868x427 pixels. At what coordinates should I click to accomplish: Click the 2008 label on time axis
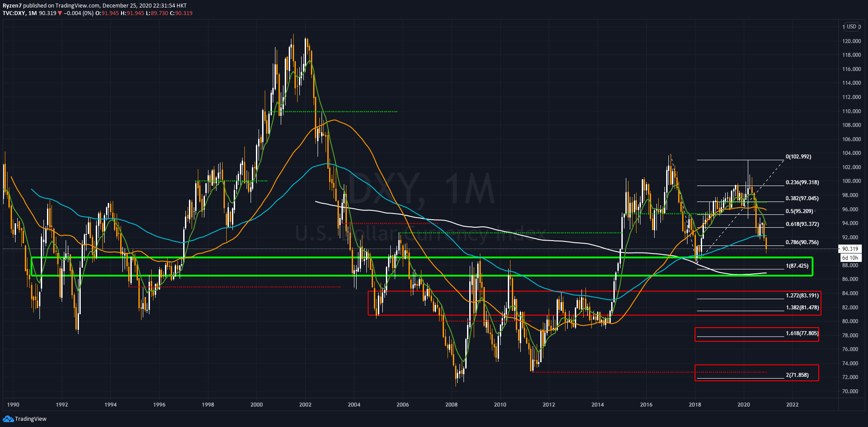452,405
